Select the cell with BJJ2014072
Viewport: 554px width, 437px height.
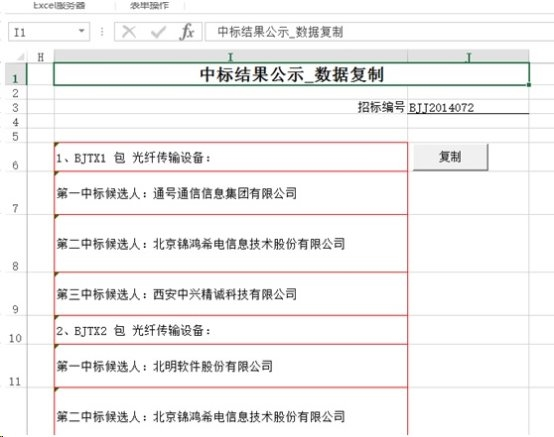468,107
